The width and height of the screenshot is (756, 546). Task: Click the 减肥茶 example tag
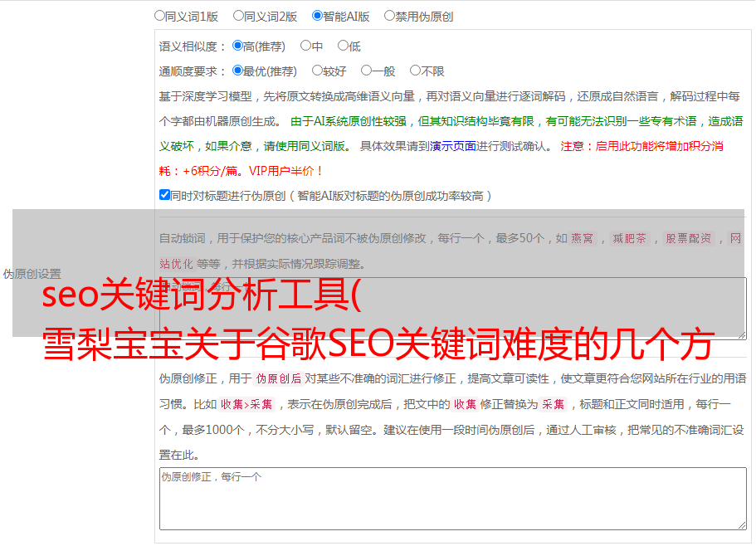click(x=629, y=238)
